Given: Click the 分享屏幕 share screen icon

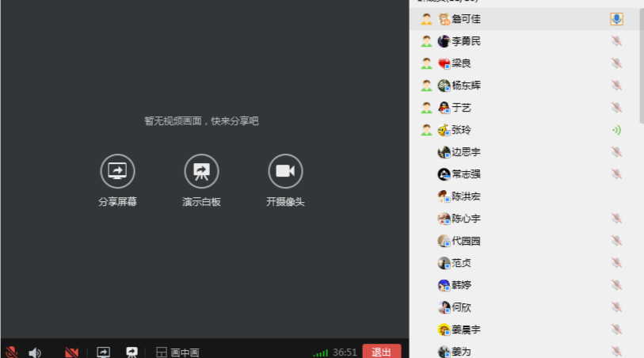Looking at the screenshot, I should [117, 171].
